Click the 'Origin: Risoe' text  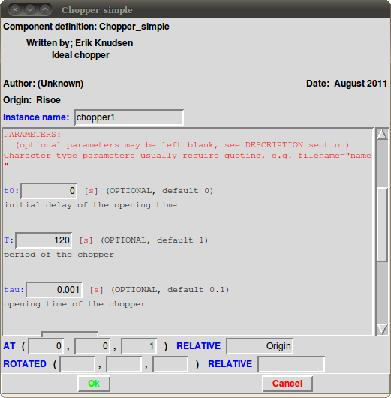point(32,100)
